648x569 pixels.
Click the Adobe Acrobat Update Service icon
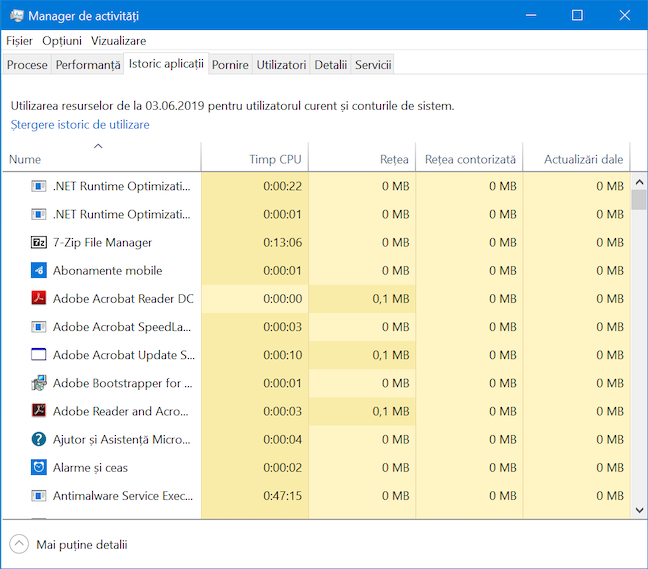[x=38, y=355]
